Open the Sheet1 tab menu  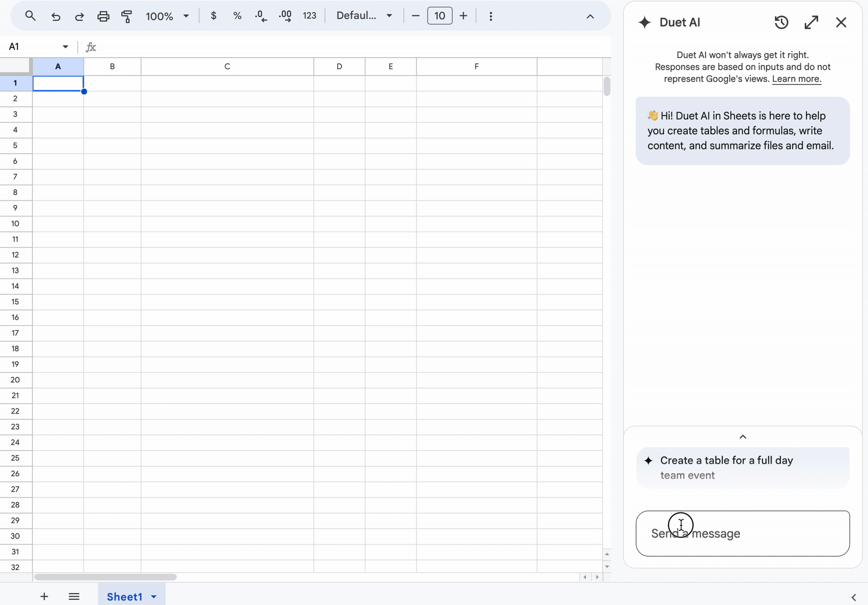click(154, 596)
